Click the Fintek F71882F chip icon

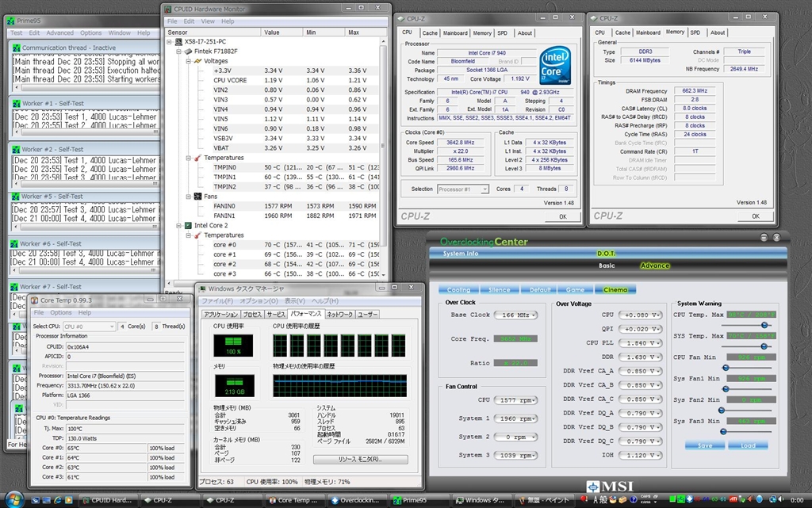pos(189,52)
